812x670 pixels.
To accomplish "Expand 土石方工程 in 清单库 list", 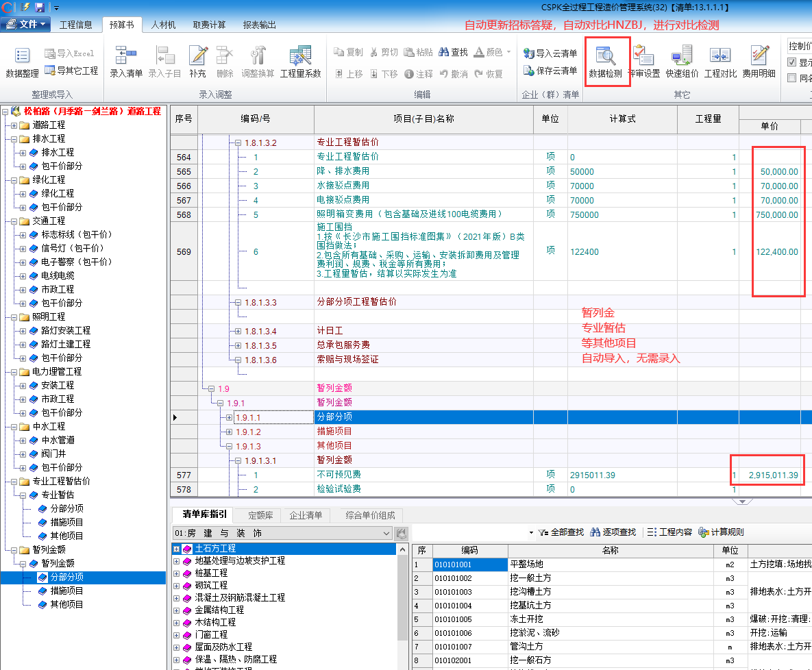I will coord(177,549).
